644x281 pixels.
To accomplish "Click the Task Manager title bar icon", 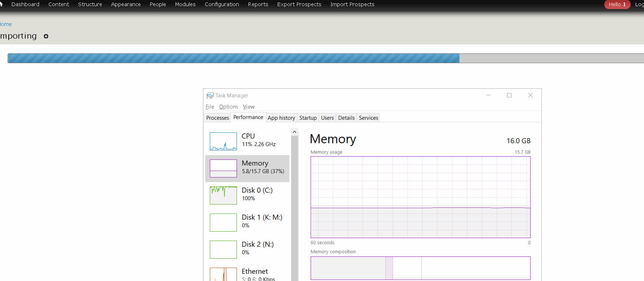I will [x=210, y=95].
